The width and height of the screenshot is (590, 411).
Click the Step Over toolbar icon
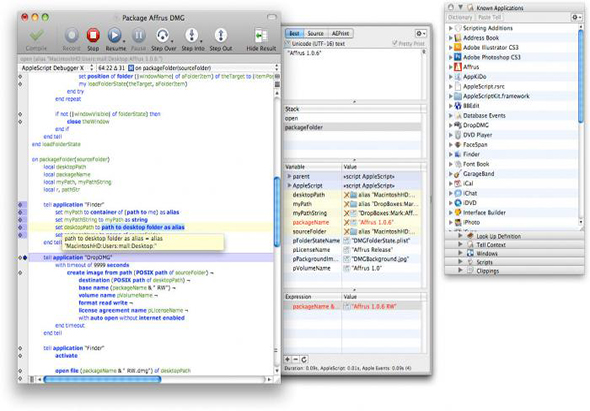(163, 35)
